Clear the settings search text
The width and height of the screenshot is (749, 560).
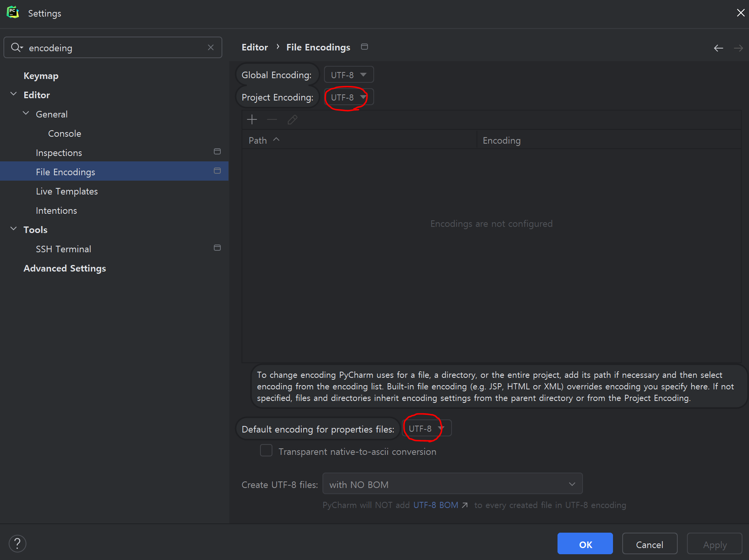pos(211,47)
